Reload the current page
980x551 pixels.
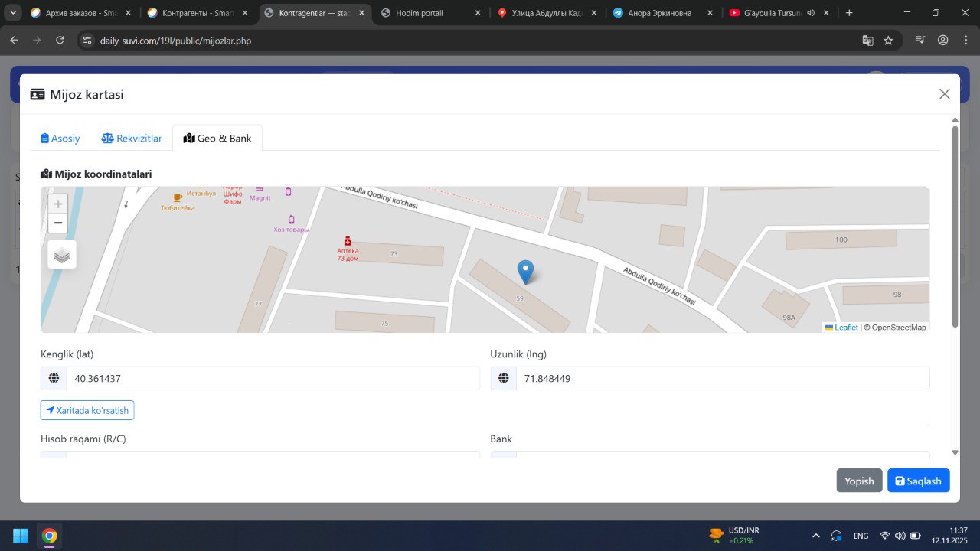click(x=60, y=41)
